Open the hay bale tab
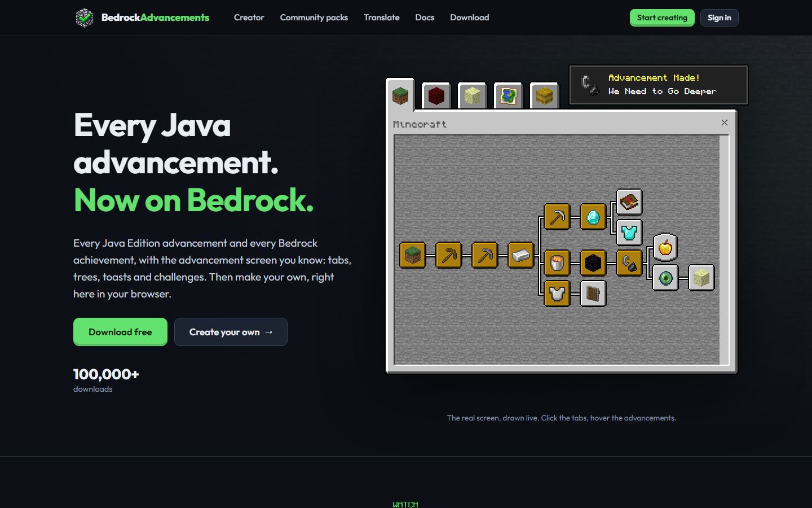The width and height of the screenshot is (812, 508). point(545,96)
